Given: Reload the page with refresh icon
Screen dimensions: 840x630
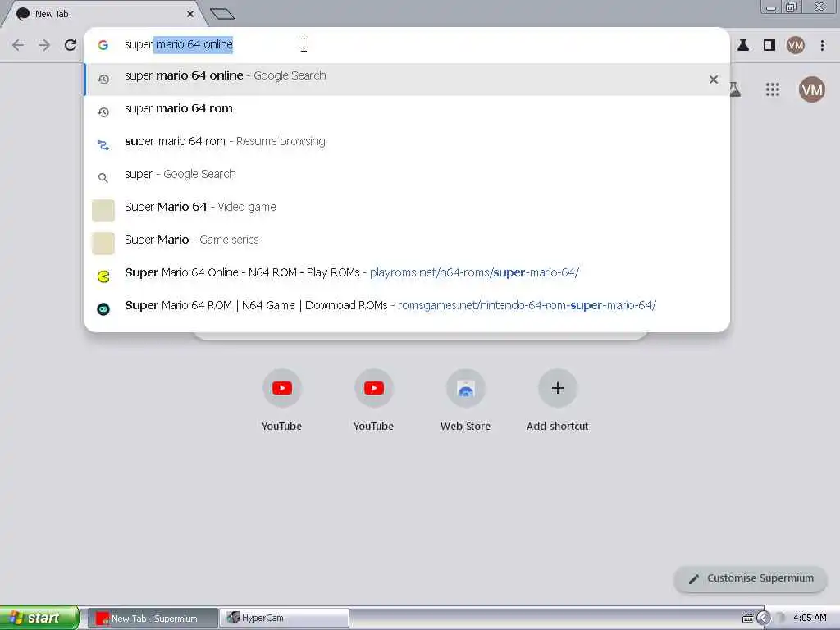Looking at the screenshot, I should [71, 45].
